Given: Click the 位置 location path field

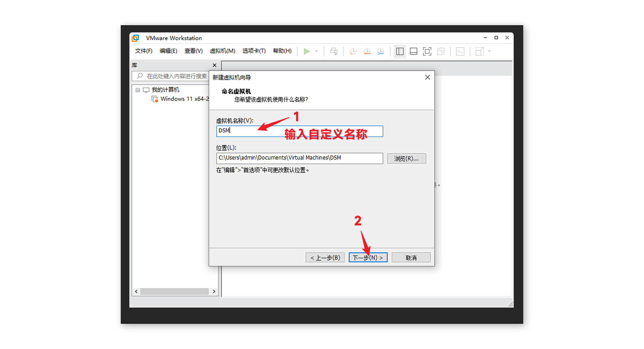Looking at the screenshot, I should pos(300,158).
